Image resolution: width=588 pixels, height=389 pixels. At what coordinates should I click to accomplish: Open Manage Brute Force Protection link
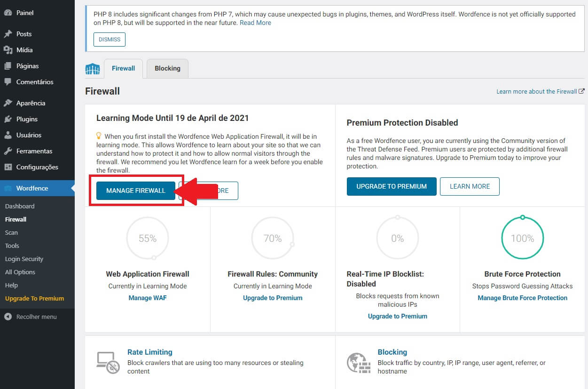523,298
